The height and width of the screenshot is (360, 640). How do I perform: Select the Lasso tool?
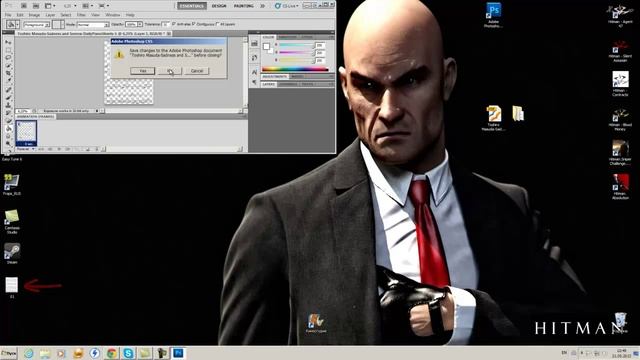point(8,58)
